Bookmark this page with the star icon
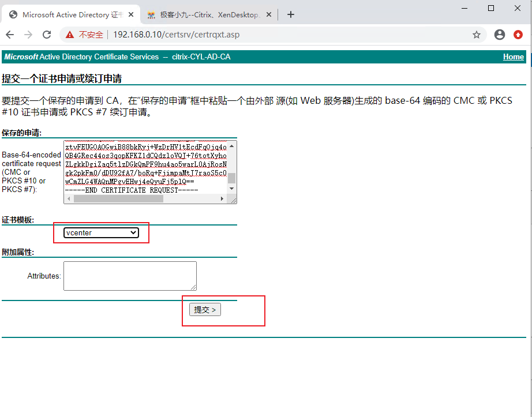 (477, 35)
